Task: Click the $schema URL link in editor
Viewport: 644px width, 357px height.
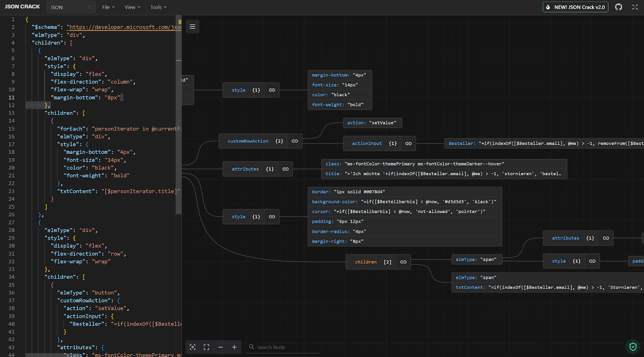Action: click(124, 27)
